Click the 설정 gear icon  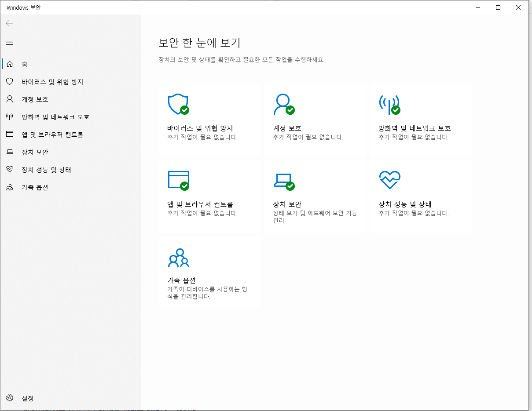click(10, 398)
